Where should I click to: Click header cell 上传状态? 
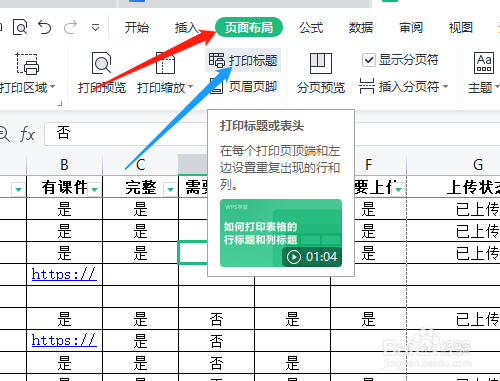point(473,187)
